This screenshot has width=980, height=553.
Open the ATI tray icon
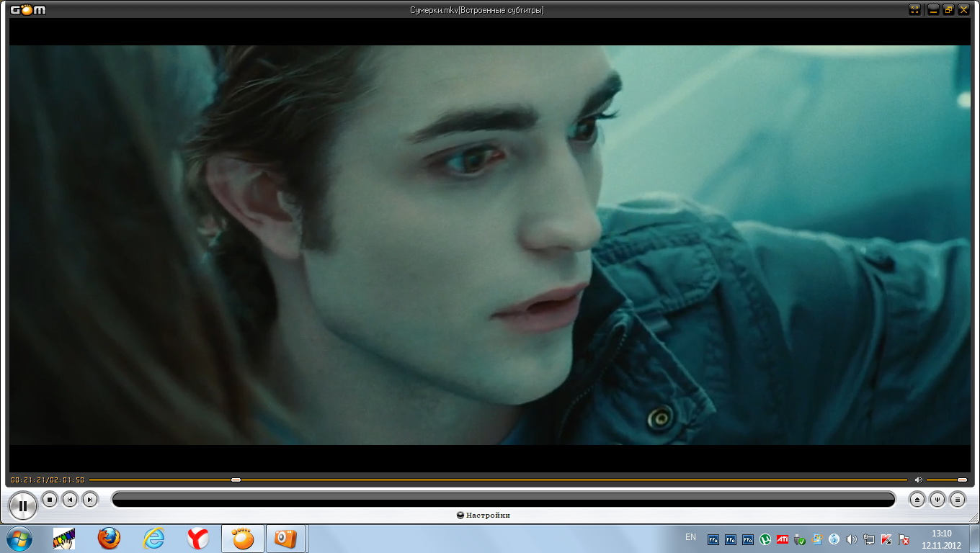click(783, 539)
